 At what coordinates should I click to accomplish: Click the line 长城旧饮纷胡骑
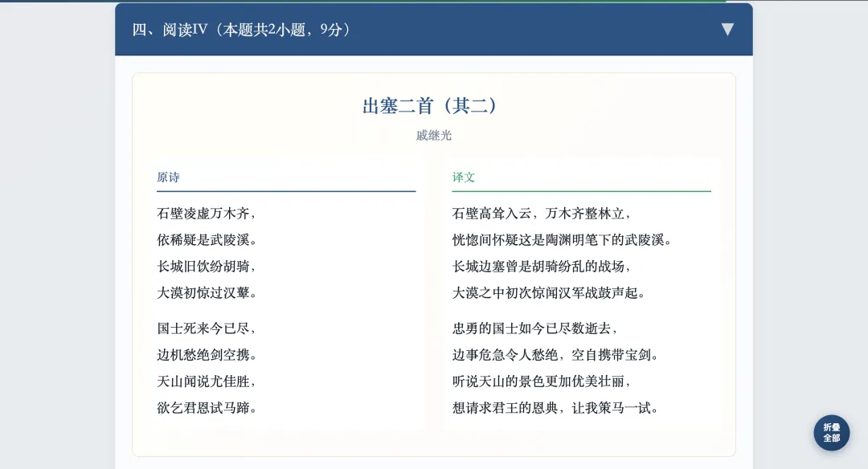[x=207, y=266]
